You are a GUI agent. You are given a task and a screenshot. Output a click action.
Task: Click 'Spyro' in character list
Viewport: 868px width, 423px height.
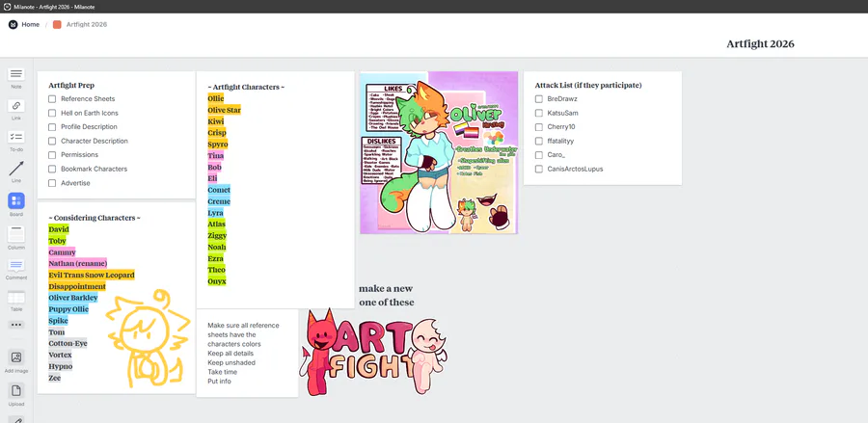coord(218,144)
